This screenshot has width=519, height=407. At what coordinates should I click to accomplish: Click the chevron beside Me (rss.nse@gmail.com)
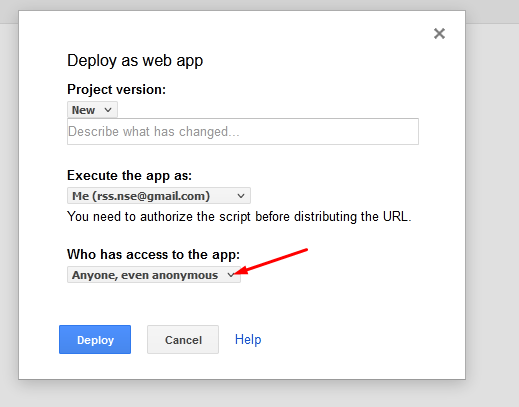point(241,196)
